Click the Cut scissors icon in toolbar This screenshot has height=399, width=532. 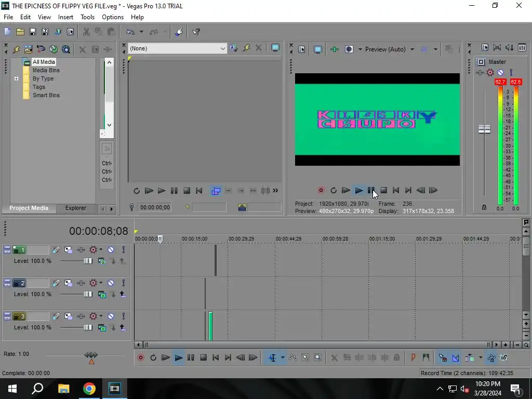pyautogui.click(x=86, y=32)
